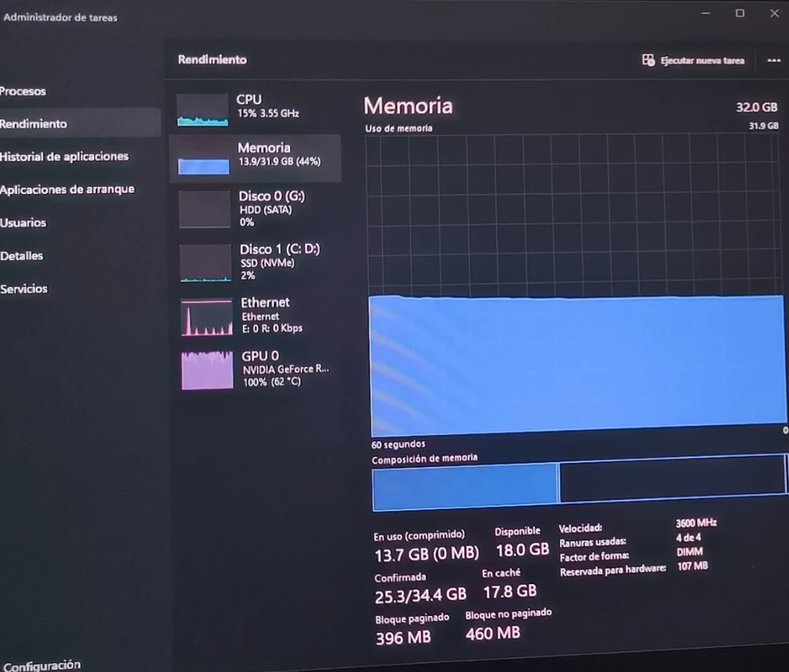The image size is (789, 672).
Task: Click the Uso de memoria graph
Action: click(573, 284)
